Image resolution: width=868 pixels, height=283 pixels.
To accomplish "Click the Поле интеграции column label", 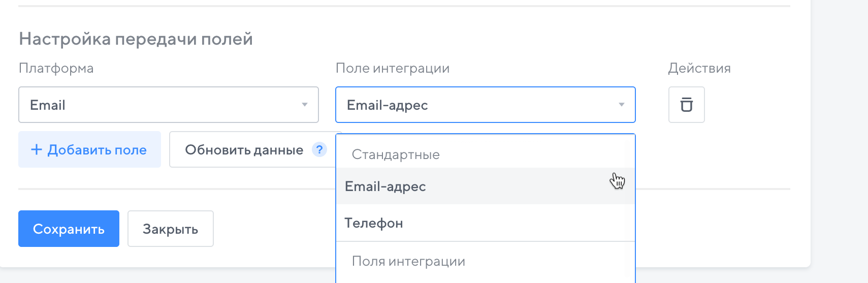I will [393, 68].
